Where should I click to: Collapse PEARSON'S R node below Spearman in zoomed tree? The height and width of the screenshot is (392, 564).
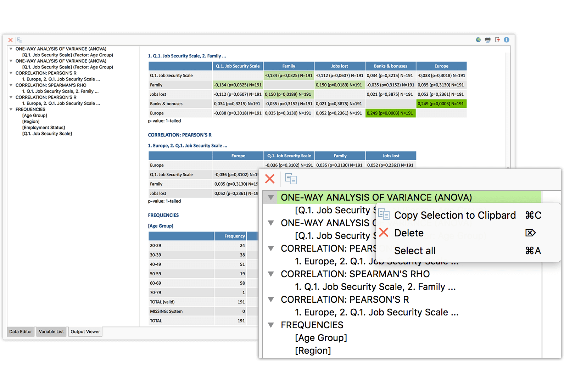click(x=271, y=299)
